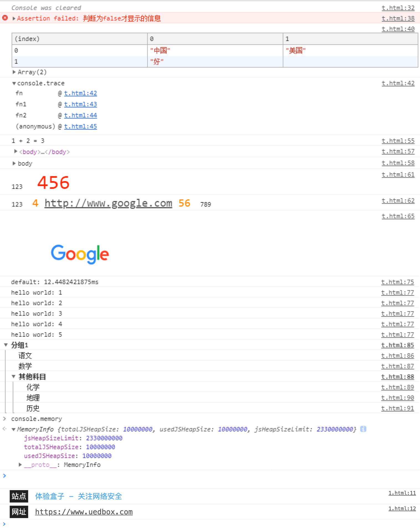This screenshot has width=420, height=530.
Task: Click the "美国" table cell
Action: point(296,50)
